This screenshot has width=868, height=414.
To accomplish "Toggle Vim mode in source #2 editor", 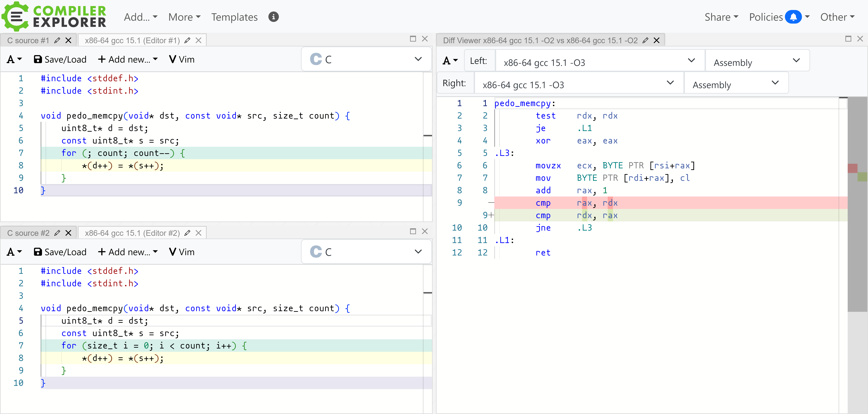I will (182, 252).
